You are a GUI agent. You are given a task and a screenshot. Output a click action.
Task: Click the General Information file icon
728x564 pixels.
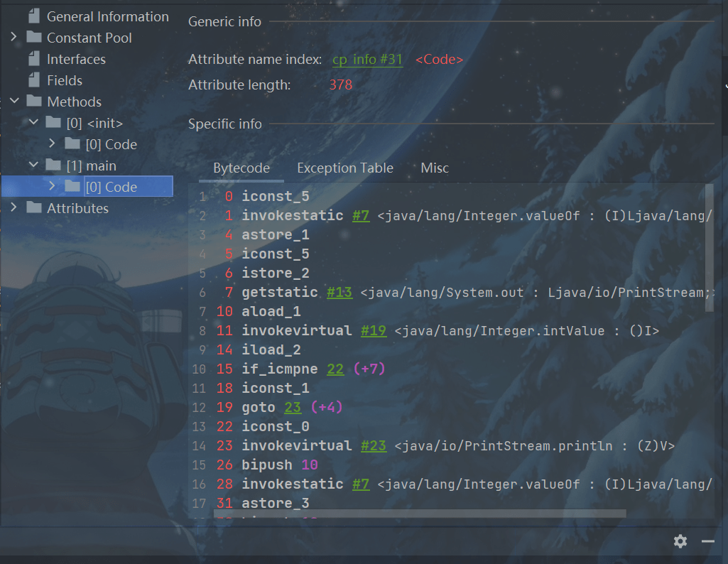pyautogui.click(x=34, y=16)
